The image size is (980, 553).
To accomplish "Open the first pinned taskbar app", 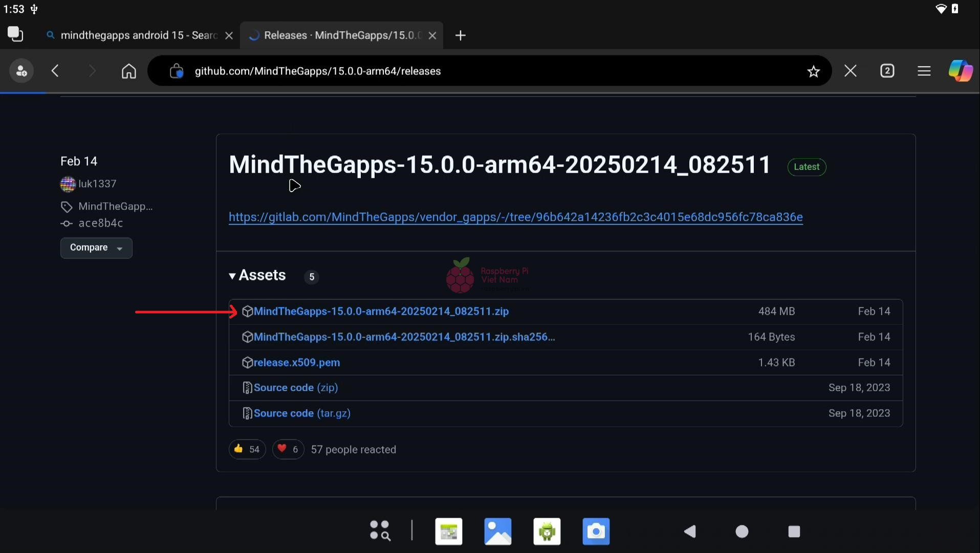I will [449, 531].
